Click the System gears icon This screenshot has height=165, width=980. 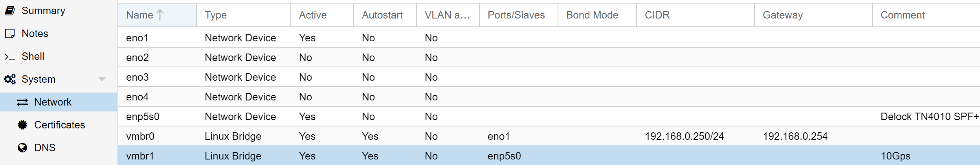click(10, 79)
